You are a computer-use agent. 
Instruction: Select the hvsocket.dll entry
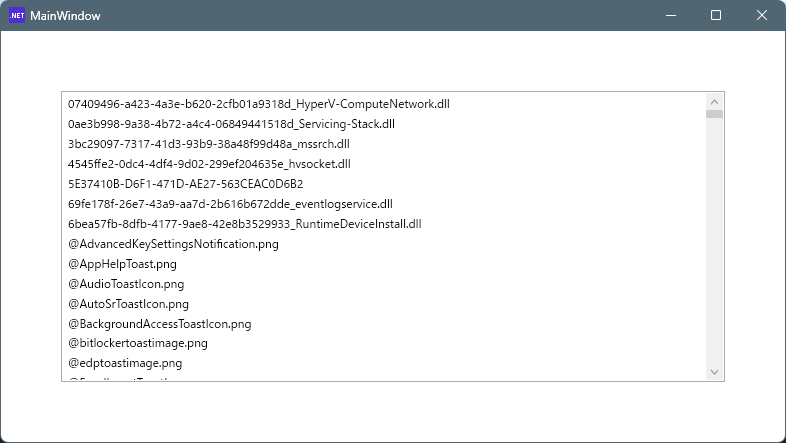[x=209, y=164]
